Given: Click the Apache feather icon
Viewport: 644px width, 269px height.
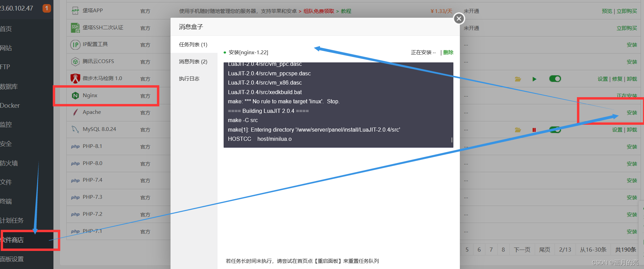Looking at the screenshot, I should 75,112.
